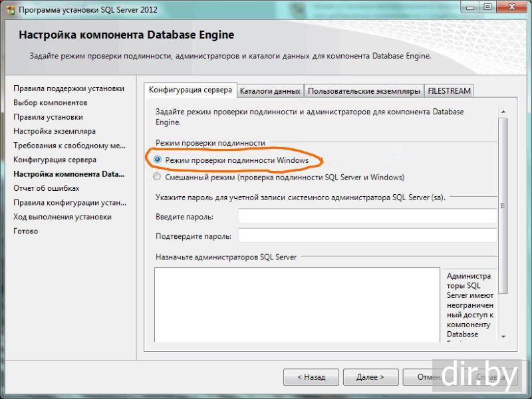Switch to the FILESTREAM tab

click(449, 91)
